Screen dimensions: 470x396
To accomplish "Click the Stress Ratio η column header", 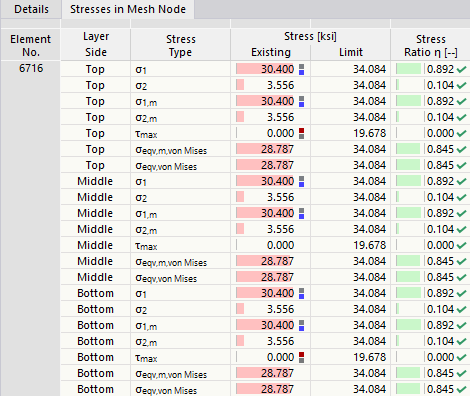I will point(431,45).
